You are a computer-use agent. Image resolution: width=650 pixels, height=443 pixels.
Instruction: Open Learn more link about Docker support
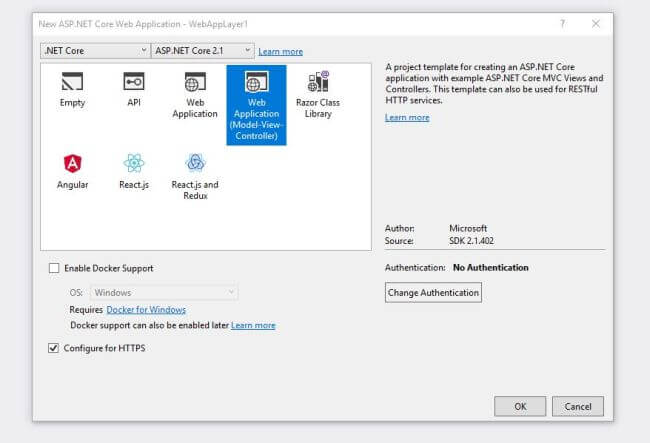click(x=253, y=325)
